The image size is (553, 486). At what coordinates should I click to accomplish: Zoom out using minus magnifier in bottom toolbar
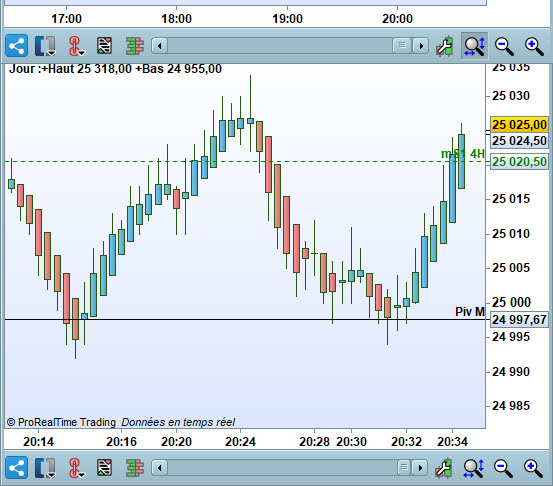[x=503, y=468]
